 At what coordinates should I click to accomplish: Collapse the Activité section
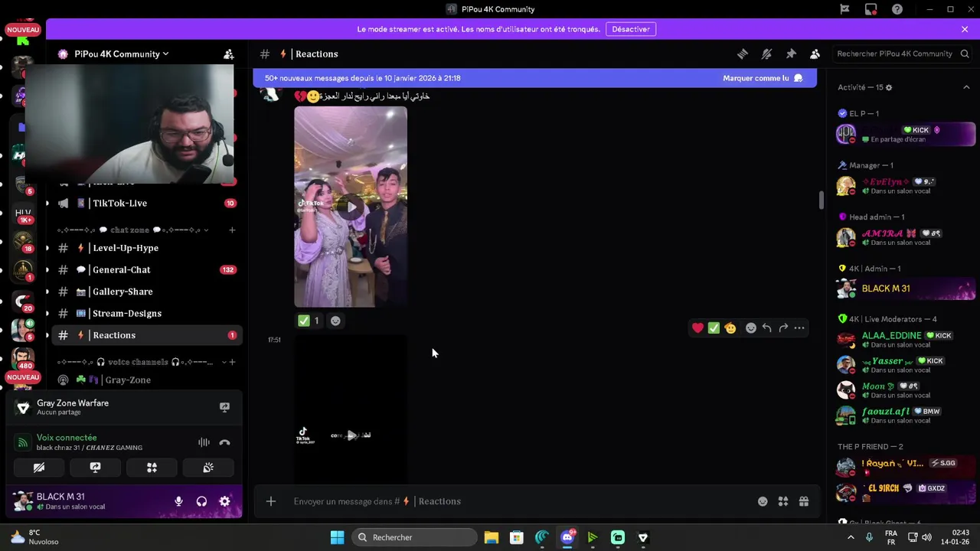[x=966, y=87]
